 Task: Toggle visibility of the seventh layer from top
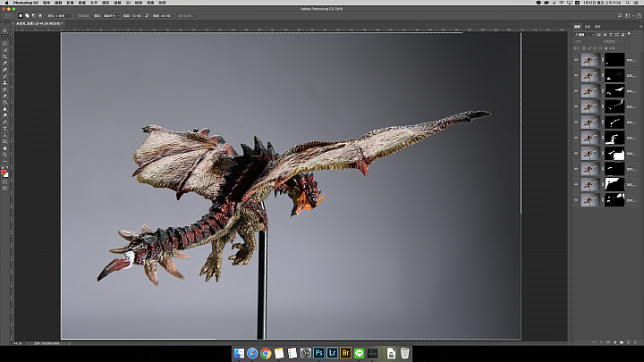(x=576, y=154)
